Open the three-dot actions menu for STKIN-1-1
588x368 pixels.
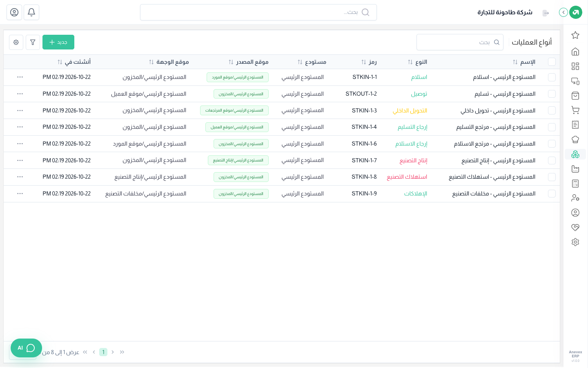click(x=20, y=77)
